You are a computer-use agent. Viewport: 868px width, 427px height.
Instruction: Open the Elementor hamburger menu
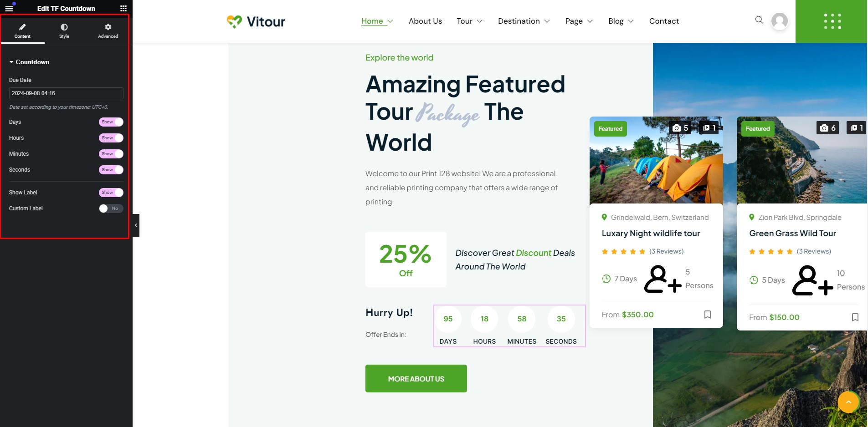9,8
